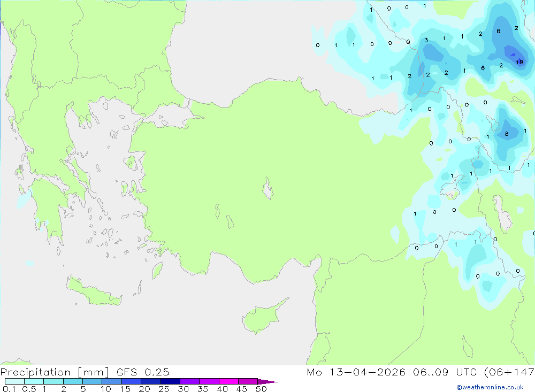The image size is (535, 392).
Task: Click the '06..09 UTC' time text
Action: pos(445,372)
